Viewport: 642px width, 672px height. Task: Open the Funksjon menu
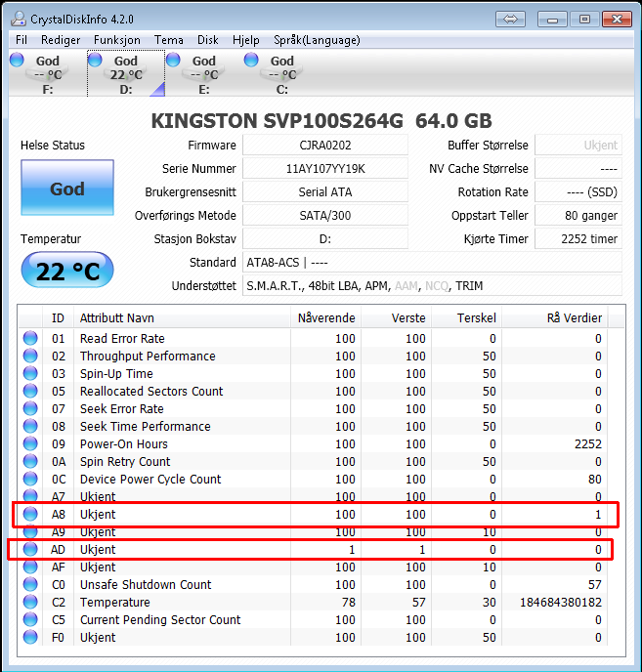point(117,40)
